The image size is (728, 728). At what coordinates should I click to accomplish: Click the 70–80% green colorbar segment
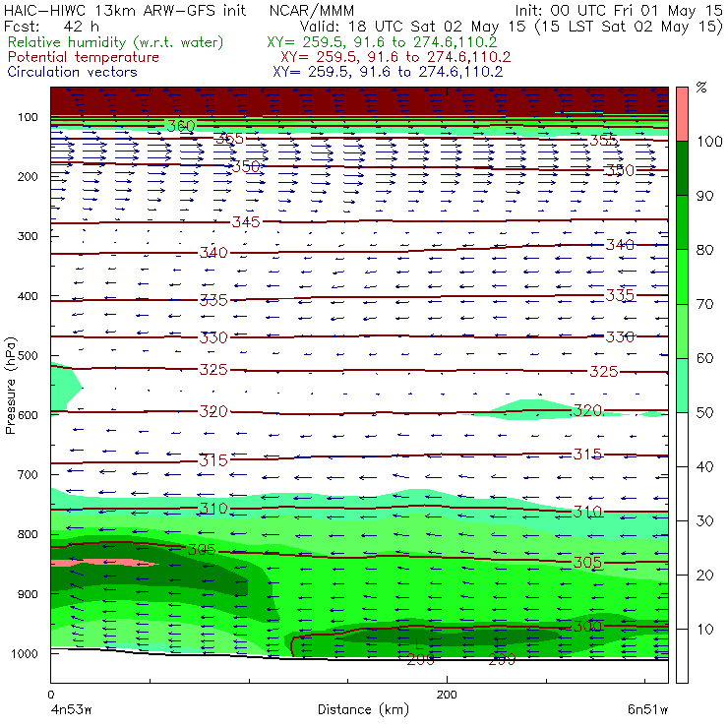pyautogui.click(x=682, y=276)
